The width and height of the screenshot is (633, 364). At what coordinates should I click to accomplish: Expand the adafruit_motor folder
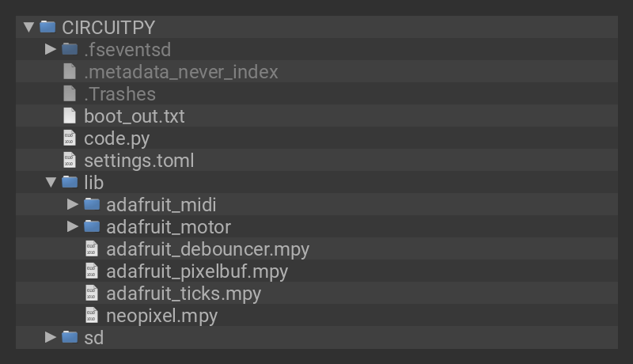click(73, 226)
